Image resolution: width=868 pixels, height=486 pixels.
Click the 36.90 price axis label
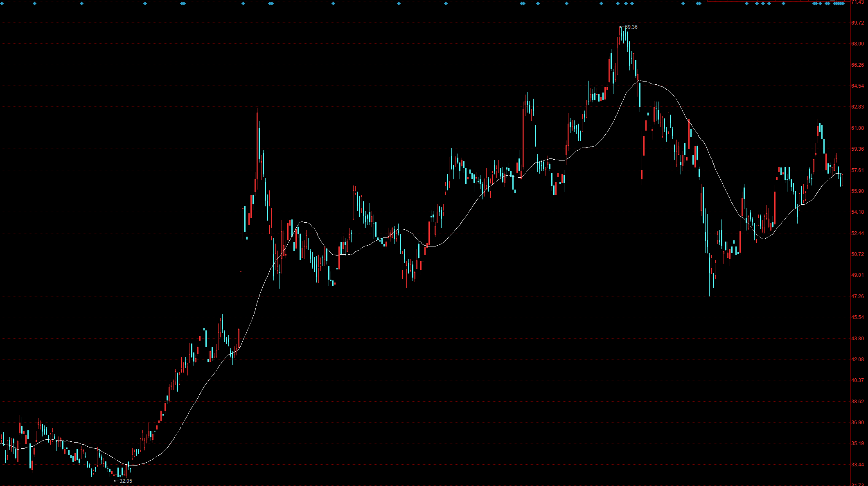857,423
